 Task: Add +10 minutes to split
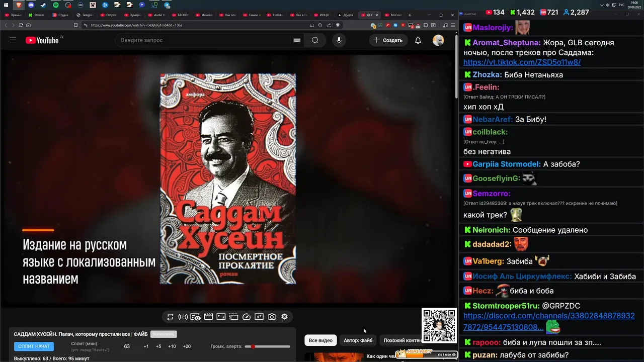click(x=172, y=346)
